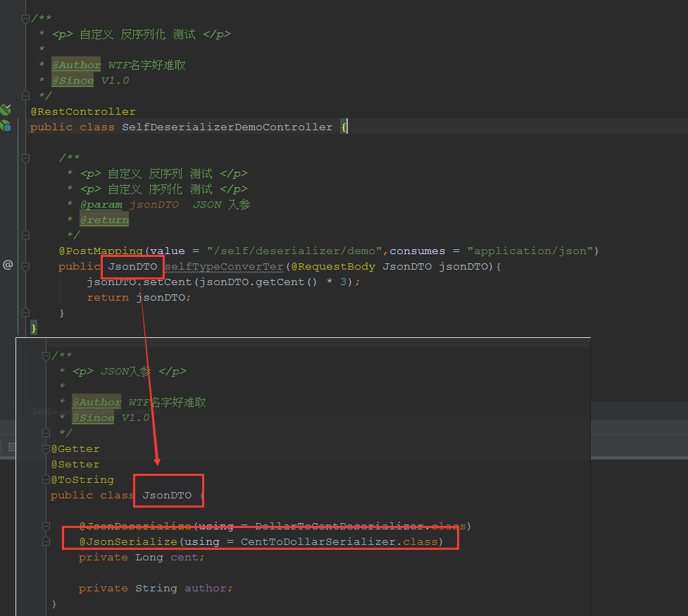Viewport: 688px width, 616px height.
Task: Click the fold marker at the selfTypeConverTer closing brace
Action: pyautogui.click(x=25, y=313)
